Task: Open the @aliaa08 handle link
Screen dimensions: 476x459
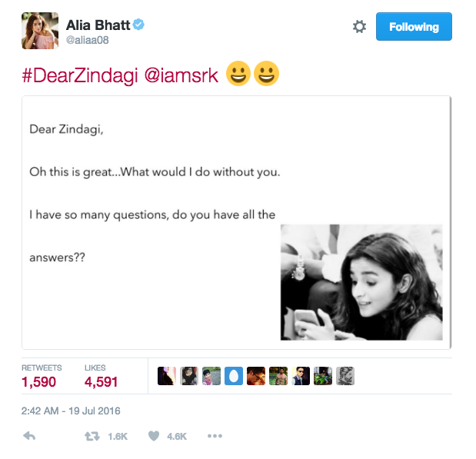Action: coord(88,40)
